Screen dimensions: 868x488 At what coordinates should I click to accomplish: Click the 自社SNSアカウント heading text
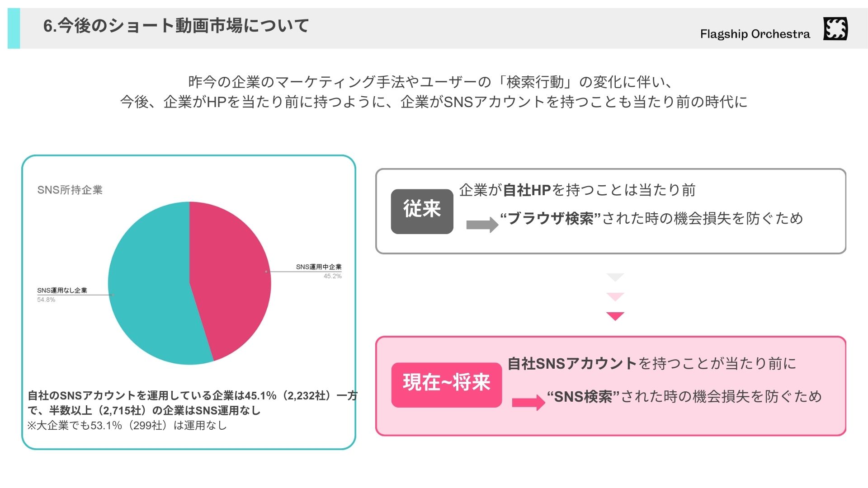click(572, 363)
